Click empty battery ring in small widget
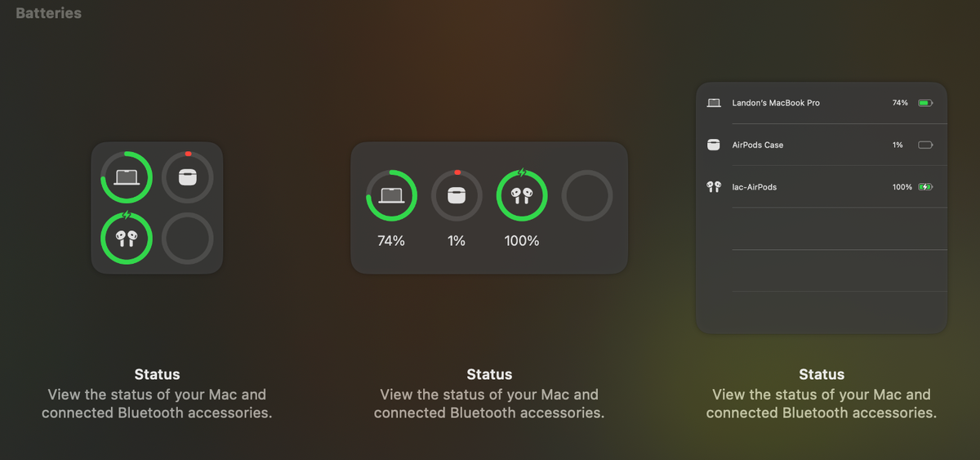The width and height of the screenshot is (980, 460). point(187,239)
